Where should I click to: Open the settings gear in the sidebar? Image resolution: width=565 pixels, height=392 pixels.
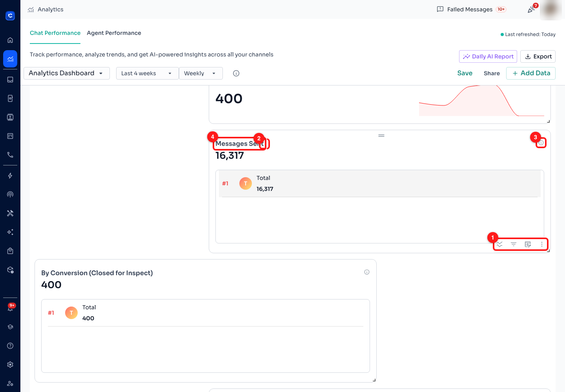coord(10,365)
